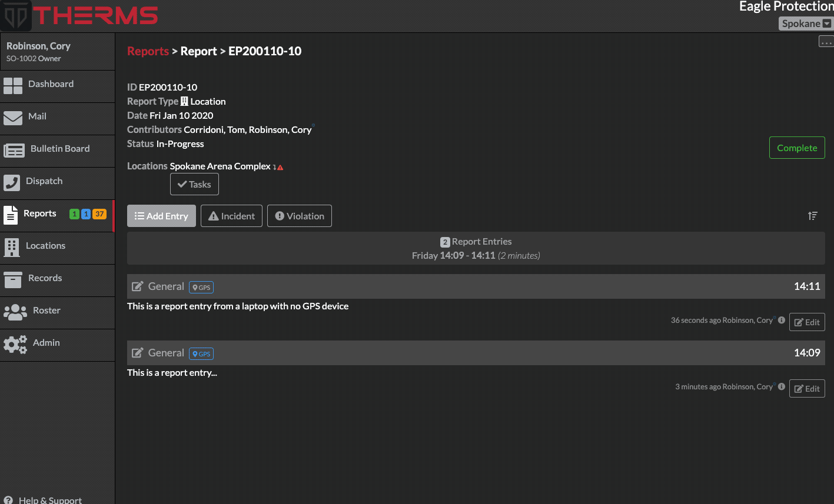The width and height of the screenshot is (834, 504).
Task: Select the Mail icon in the sidebar
Action: (38, 116)
